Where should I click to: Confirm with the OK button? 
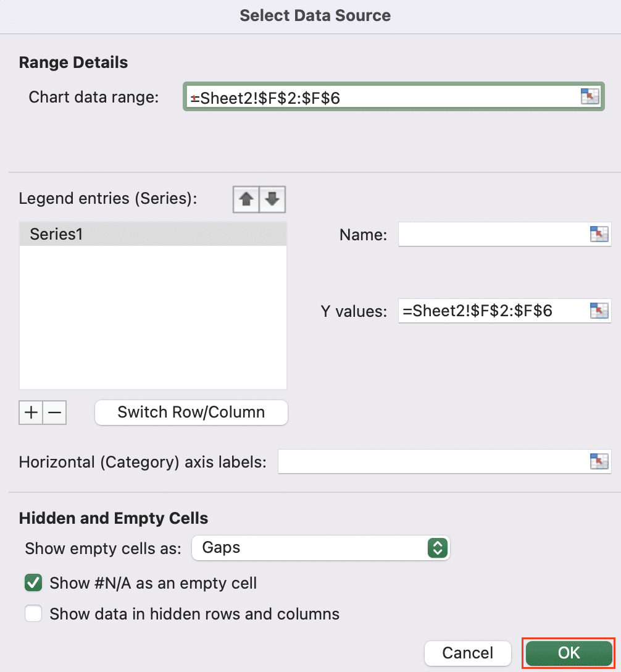569,653
